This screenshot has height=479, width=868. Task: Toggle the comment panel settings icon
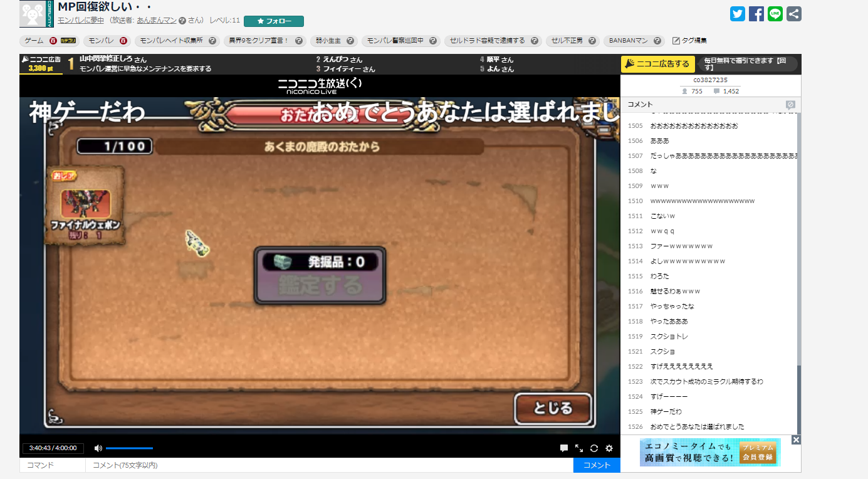tap(790, 105)
